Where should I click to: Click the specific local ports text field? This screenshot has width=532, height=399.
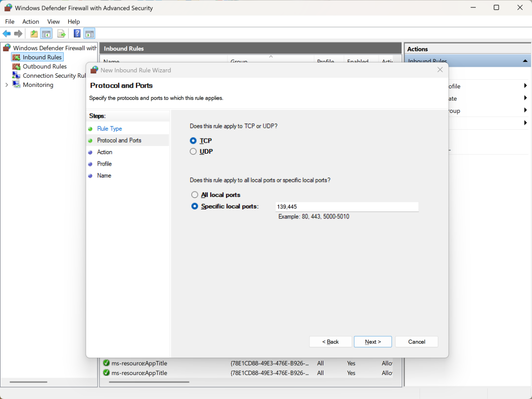pyautogui.click(x=347, y=206)
